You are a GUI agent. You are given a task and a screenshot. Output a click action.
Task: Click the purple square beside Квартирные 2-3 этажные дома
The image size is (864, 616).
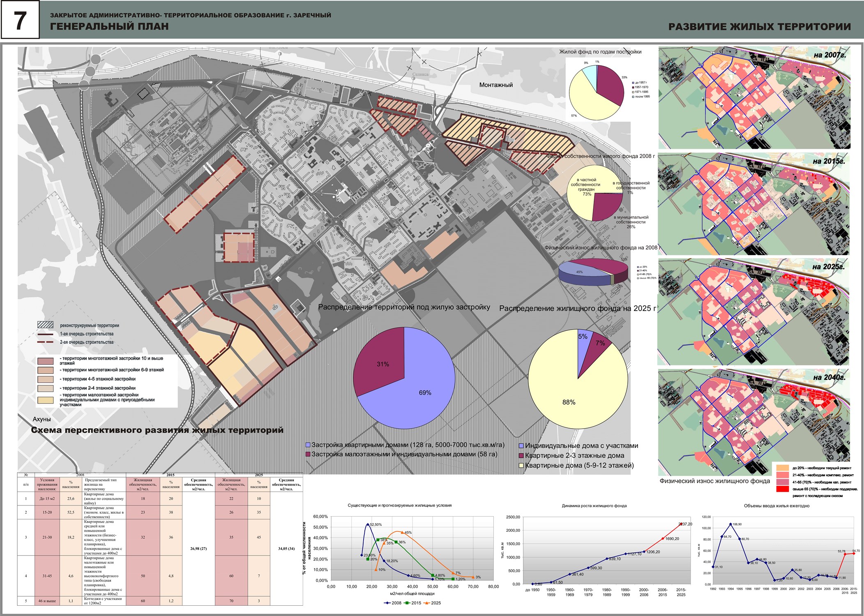point(521,456)
